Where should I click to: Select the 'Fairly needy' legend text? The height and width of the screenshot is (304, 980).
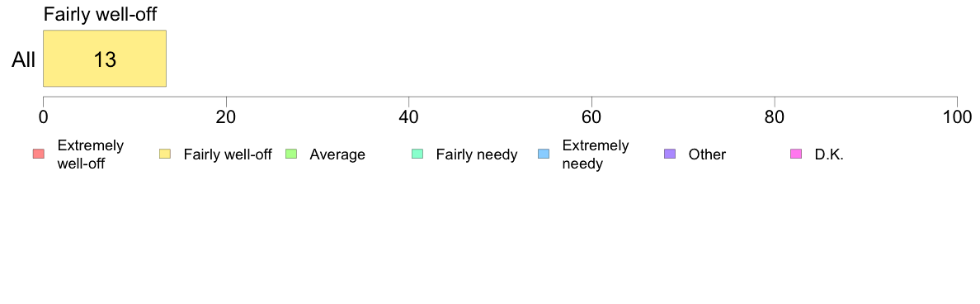[477, 154]
